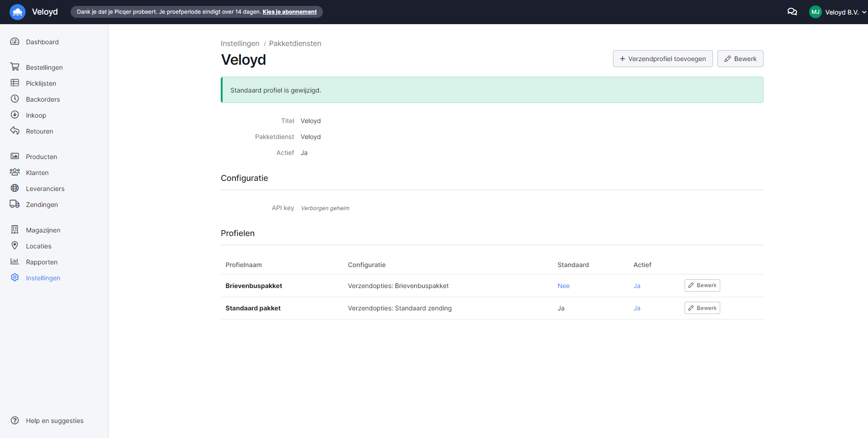Click the top Bewerk button
The image size is (868, 438).
pos(740,59)
